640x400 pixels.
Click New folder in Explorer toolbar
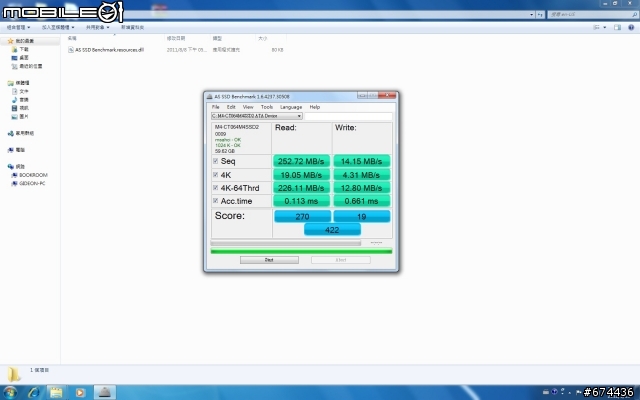point(132,27)
